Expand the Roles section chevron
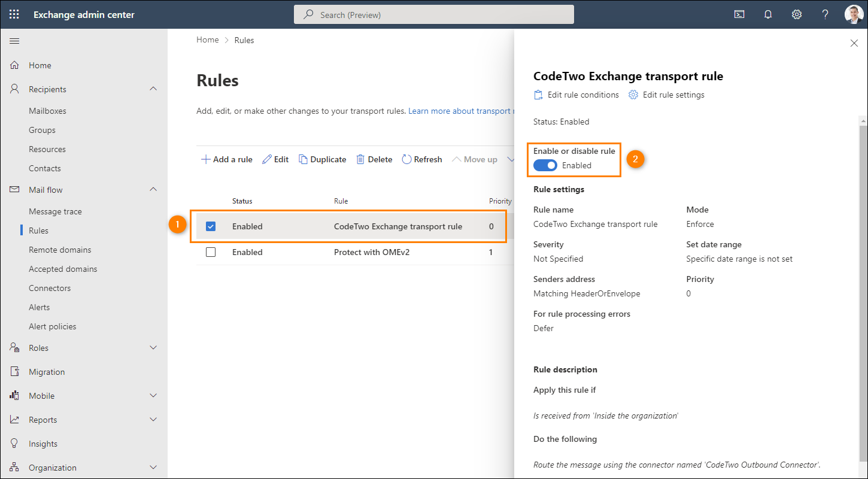Image resolution: width=868 pixels, height=479 pixels. [x=153, y=348]
